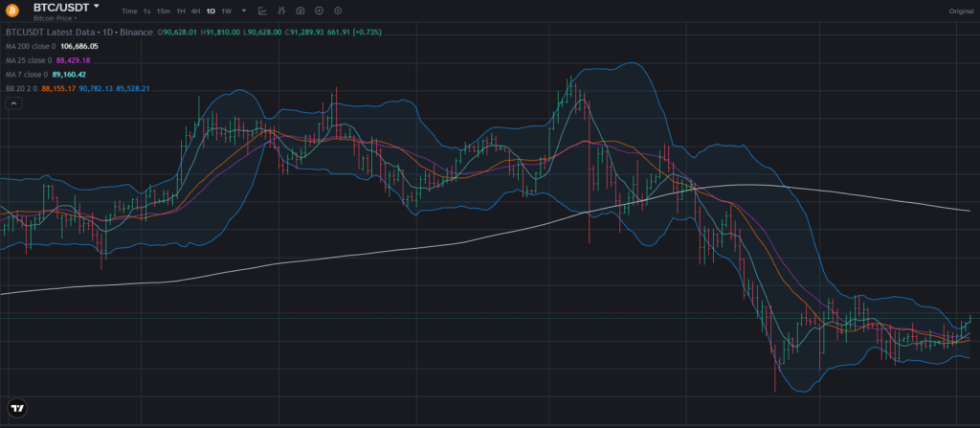This screenshot has width=980, height=428.
Task: Open the chart type line icon
Action: pyautogui.click(x=262, y=11)
